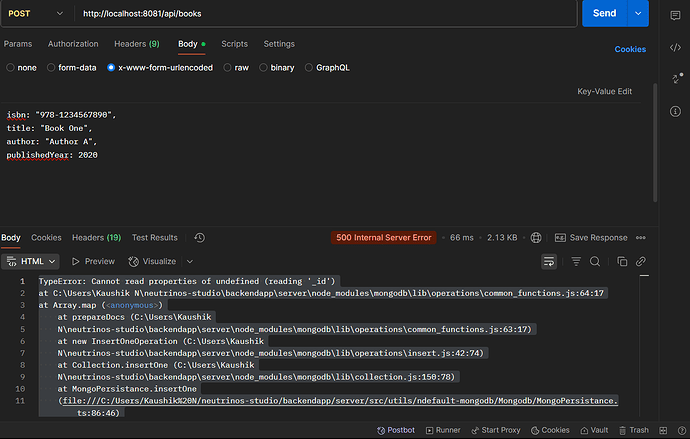Open the request Settings tab
This screenshot has width=690, height=439.
279,44
